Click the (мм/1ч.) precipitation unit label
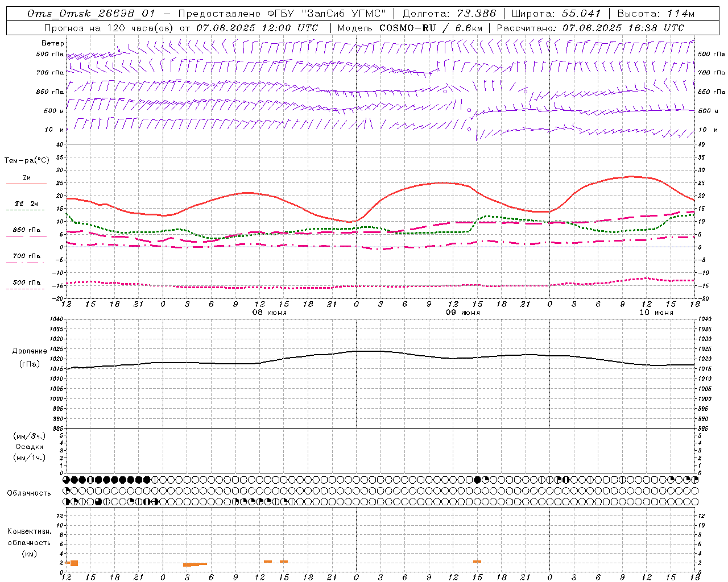Screen dimensions: 728x582 (30, 458)
